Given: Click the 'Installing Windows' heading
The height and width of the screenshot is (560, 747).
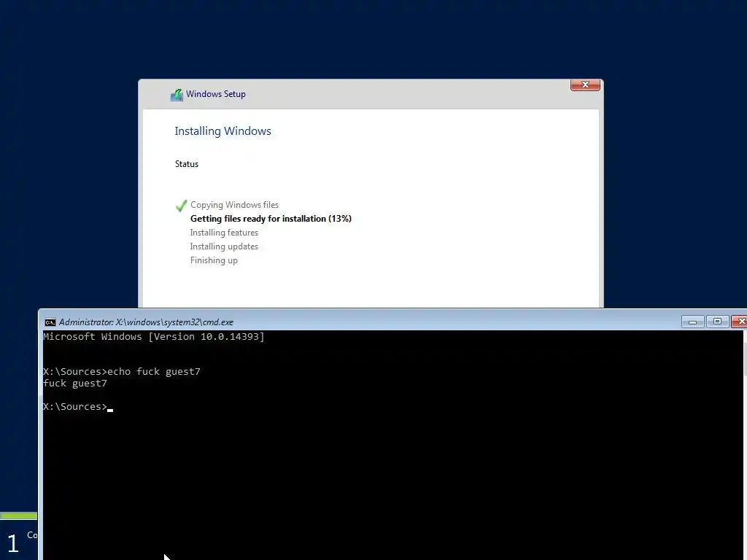Looking at the screenshot, I should [222, 131].
